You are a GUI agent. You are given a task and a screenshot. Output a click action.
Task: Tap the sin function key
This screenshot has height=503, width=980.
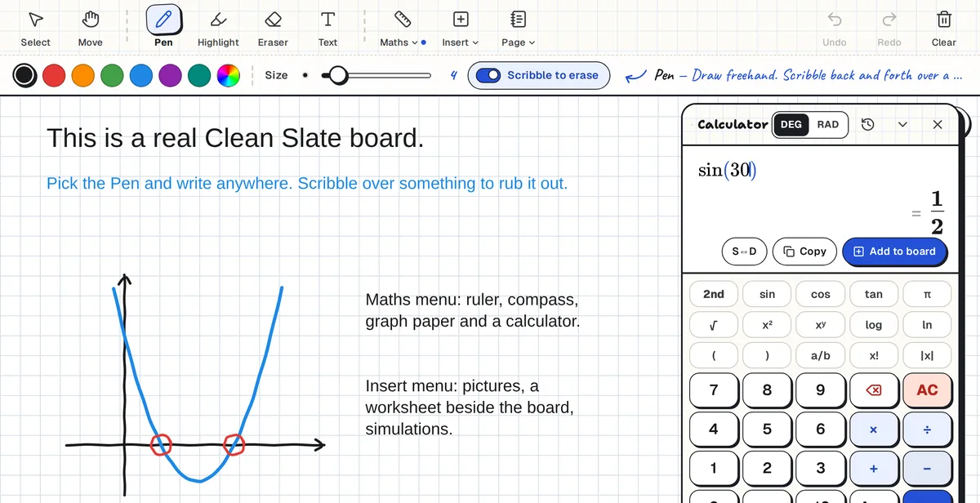point(767,294)
